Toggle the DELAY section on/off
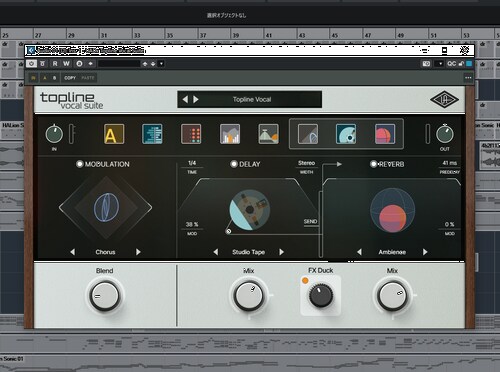This screenshot has height=372, width=500. [234, 164]
